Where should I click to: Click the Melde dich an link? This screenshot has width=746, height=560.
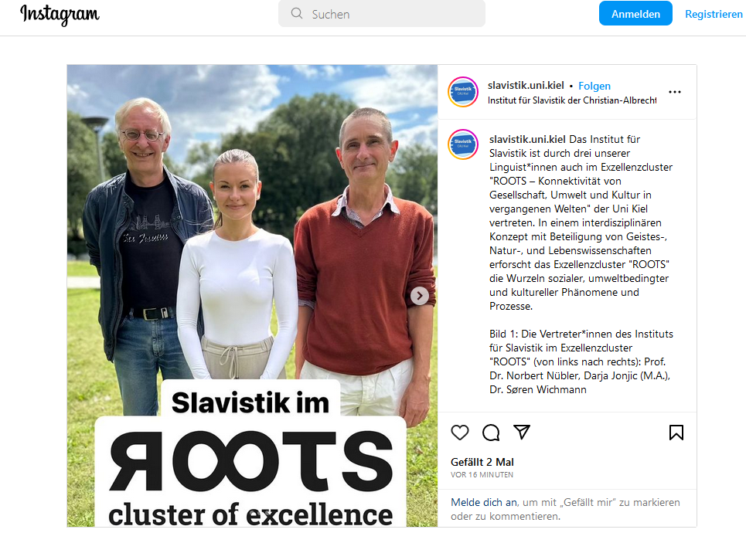click(x=484, y=503)
